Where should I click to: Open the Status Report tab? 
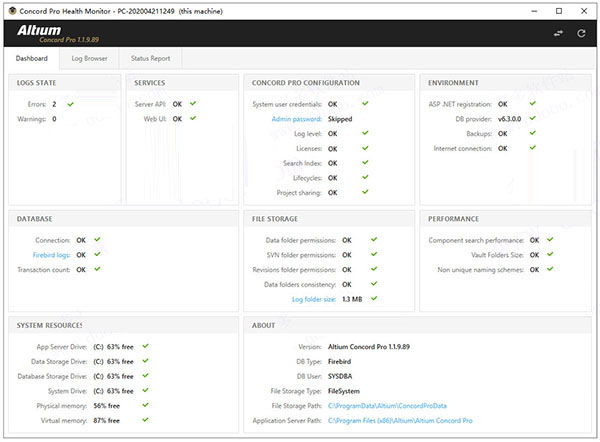150,58
